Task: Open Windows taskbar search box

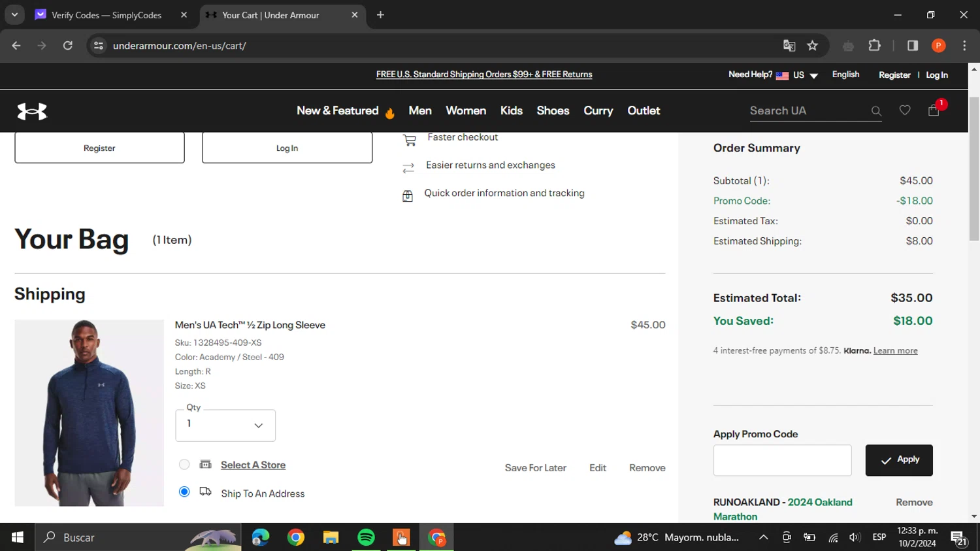Action: [x=138, y=537]
